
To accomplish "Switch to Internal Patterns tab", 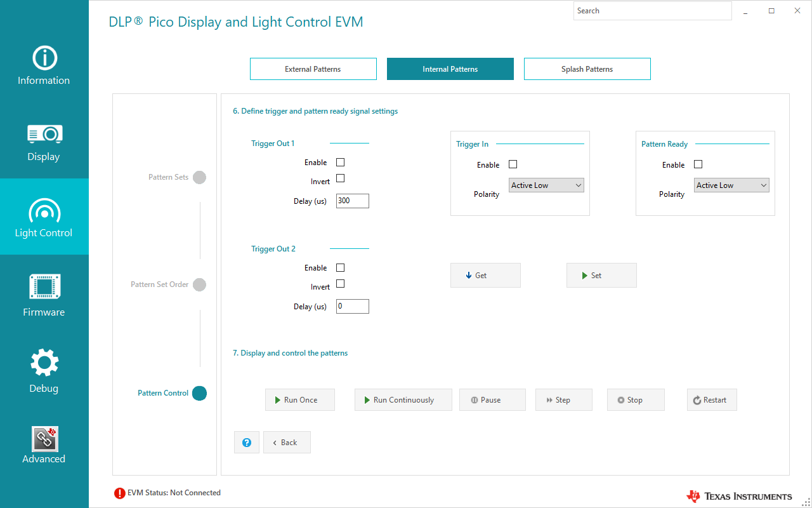I will click(x=450, y=69).
